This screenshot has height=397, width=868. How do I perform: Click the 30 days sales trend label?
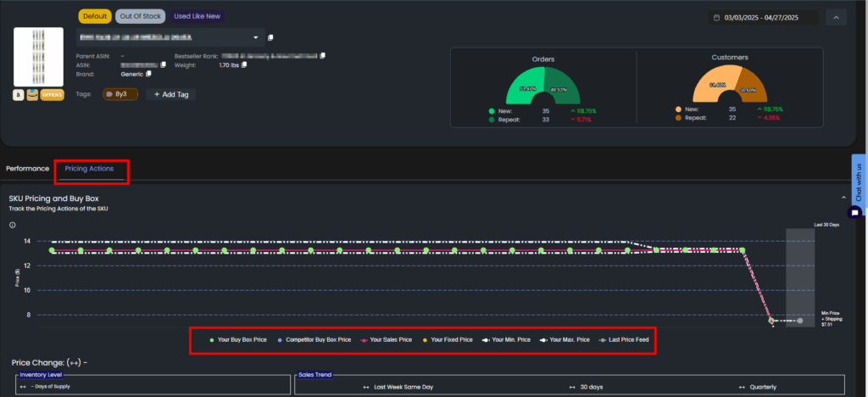(x=591, y=387)
